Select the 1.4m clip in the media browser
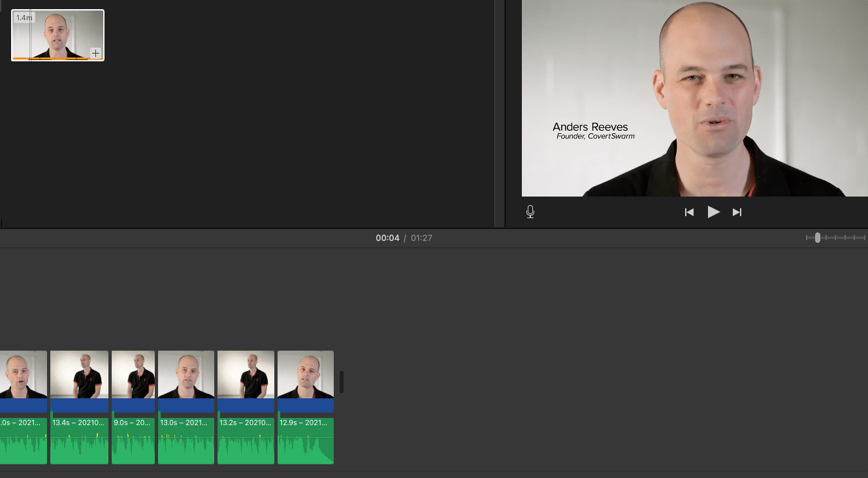The height and width of the screenshot is (478, 868). 57,35
